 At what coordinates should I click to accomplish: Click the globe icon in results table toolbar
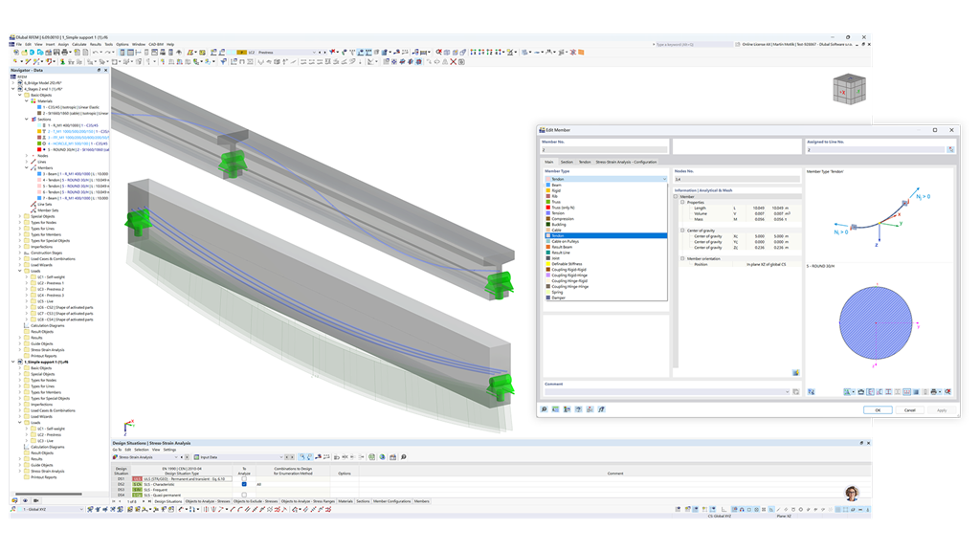point(382,457)
